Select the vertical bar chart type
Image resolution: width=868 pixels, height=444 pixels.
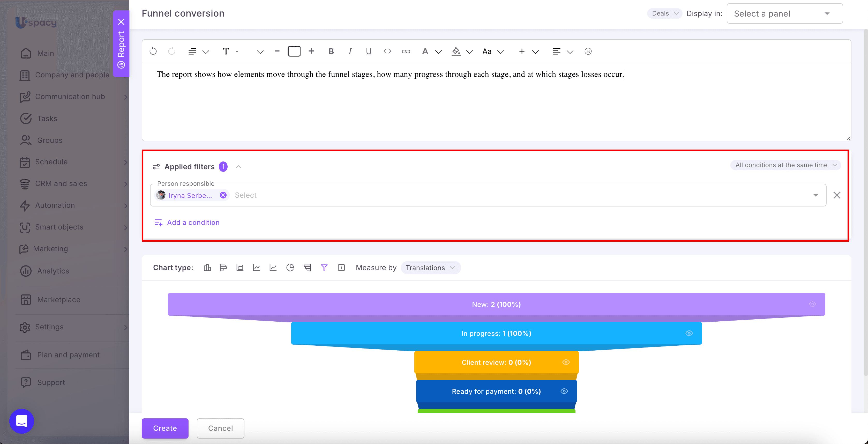pos(207,267)
